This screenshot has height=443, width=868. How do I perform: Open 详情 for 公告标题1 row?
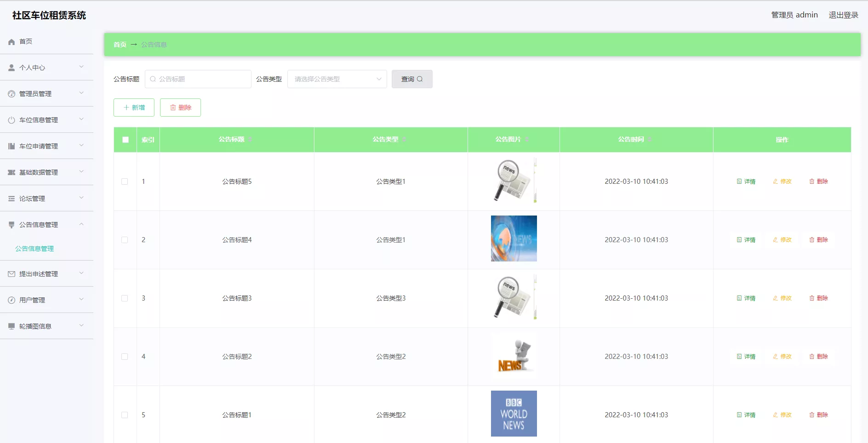746,415
